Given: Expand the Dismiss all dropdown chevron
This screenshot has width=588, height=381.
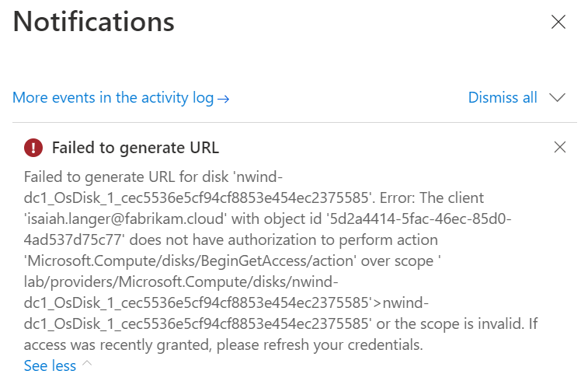Looking at the screenshot, I should click(557, 98).
